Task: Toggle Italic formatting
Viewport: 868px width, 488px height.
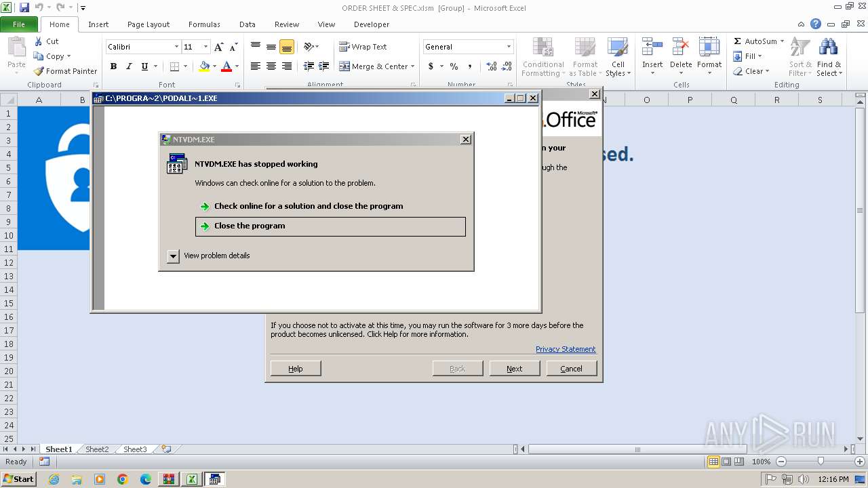Action: coord(129,66)
